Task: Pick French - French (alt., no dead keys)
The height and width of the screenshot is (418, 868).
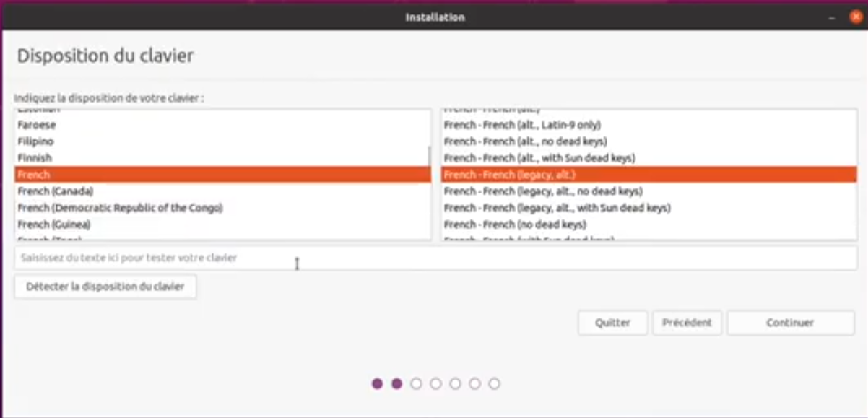Action: tap(648, 141)
